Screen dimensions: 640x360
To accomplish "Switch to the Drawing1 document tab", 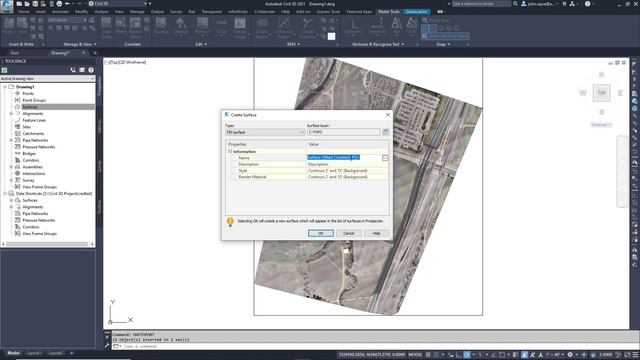I will [60, 53].
